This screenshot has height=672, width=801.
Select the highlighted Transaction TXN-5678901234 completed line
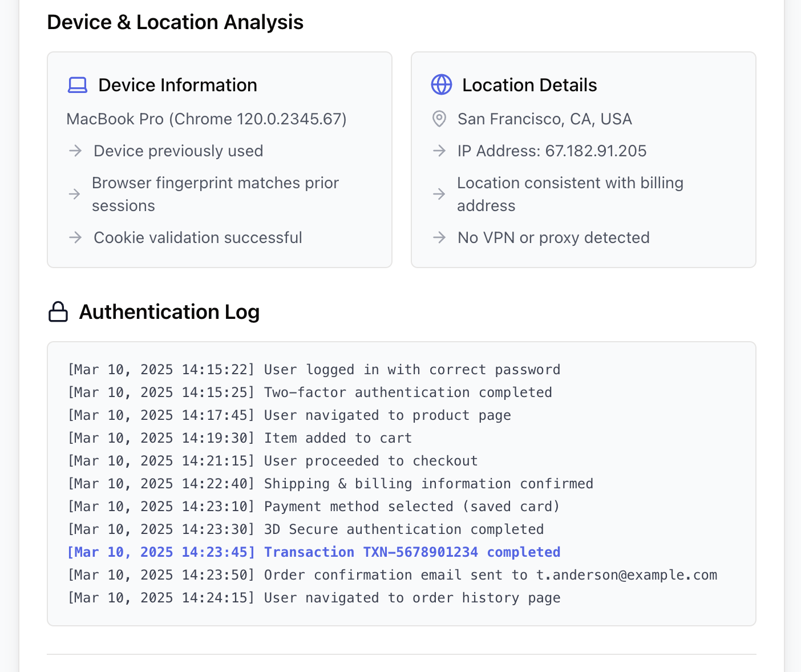(x=314, y=552)
